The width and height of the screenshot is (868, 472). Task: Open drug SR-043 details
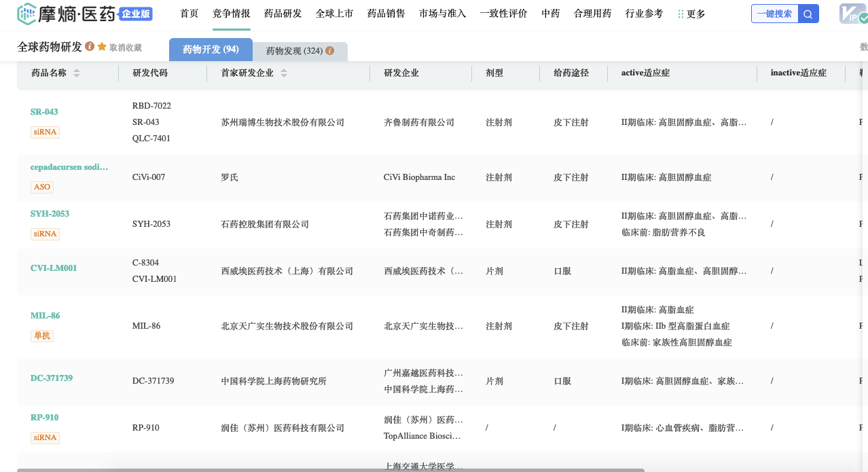44,112
